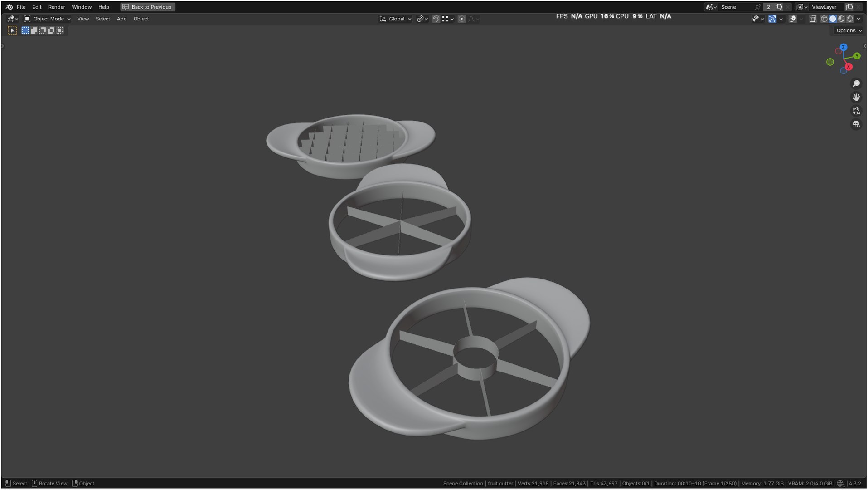Expand the left toolbar arrow
Viewport: 868px width, 490px height.
tap(3, 46)
